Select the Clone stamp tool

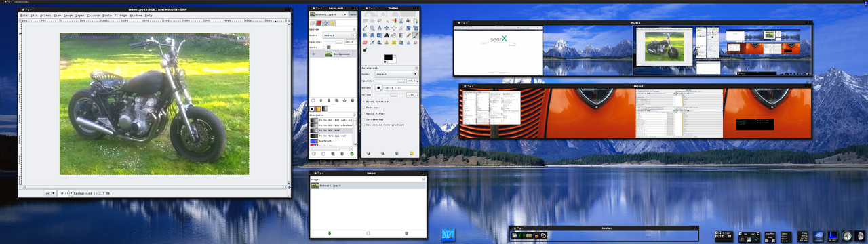(x=387, y=42)
